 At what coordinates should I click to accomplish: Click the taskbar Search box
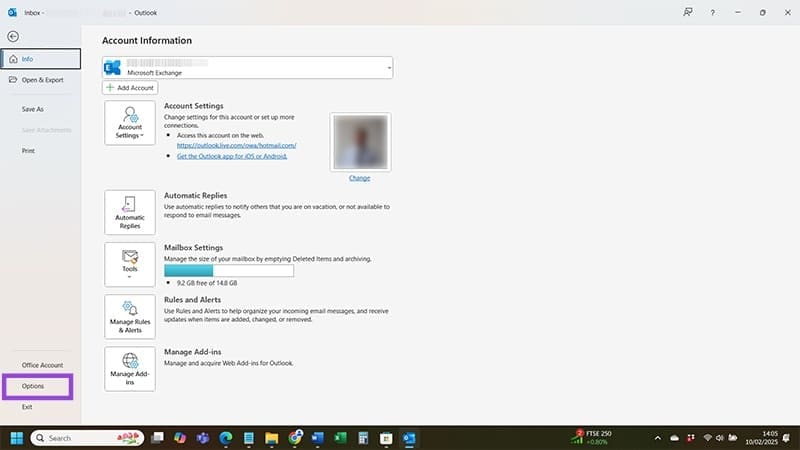[87, 438]
